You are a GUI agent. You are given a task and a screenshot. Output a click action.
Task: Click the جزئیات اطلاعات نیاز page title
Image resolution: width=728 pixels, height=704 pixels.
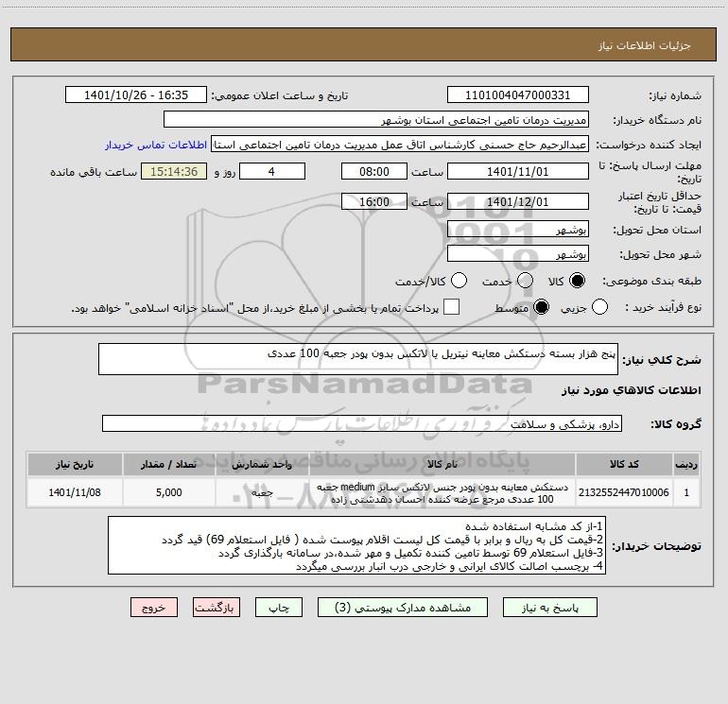point(645,45)
